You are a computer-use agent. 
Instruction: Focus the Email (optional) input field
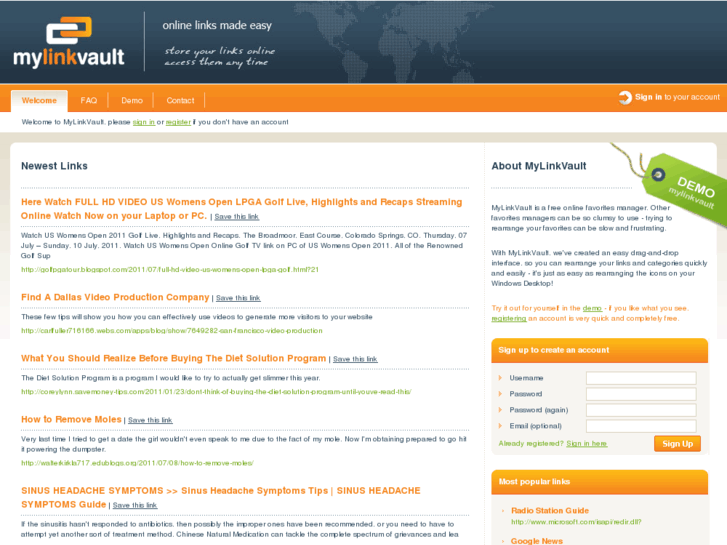tap(641, 426)
